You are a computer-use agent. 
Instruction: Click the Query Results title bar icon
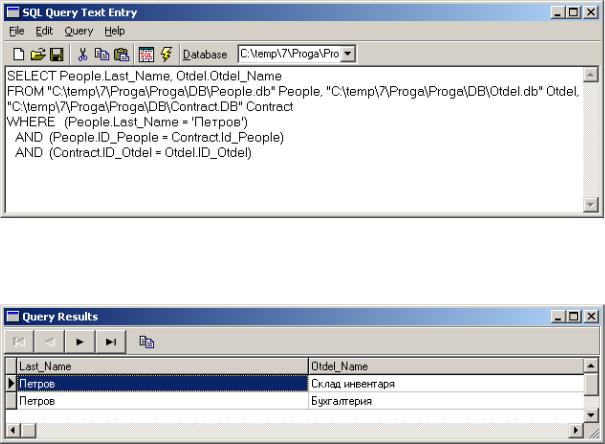[x=13, y=317]
